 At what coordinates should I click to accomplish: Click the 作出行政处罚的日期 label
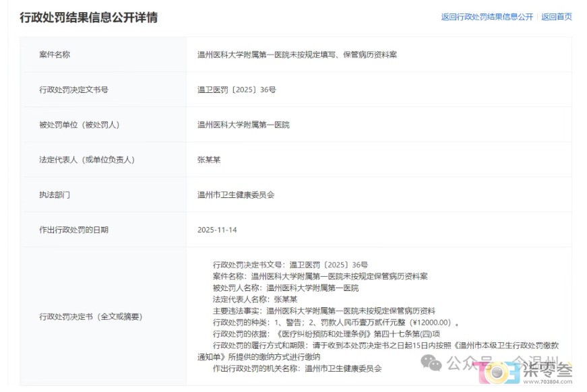74,230
